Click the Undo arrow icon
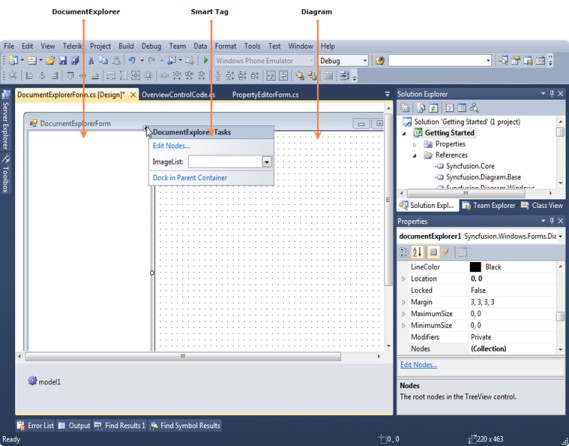Screen dimensions: 569x446 [x=132, y=61]
